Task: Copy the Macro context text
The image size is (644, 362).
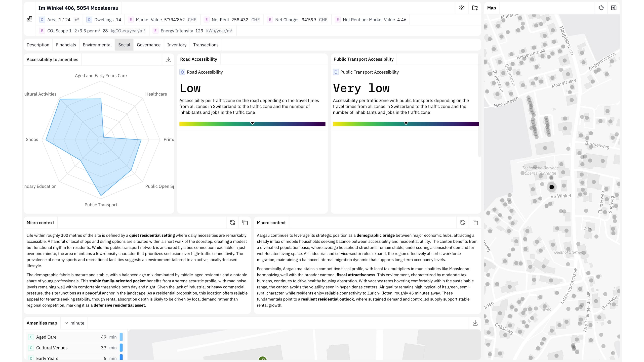Action: (x=475, y=222)
